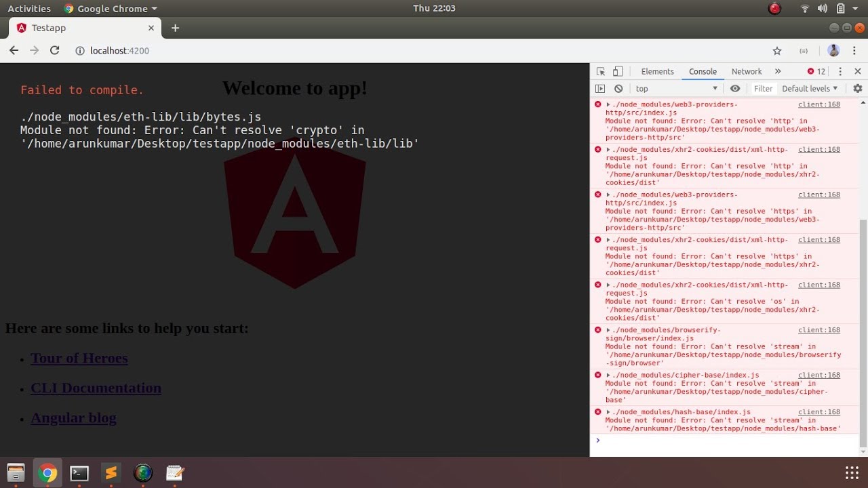Open the Files manager in the dock
Screen dimensions: 868x488
pyautogui.click(x=16, y=472)
